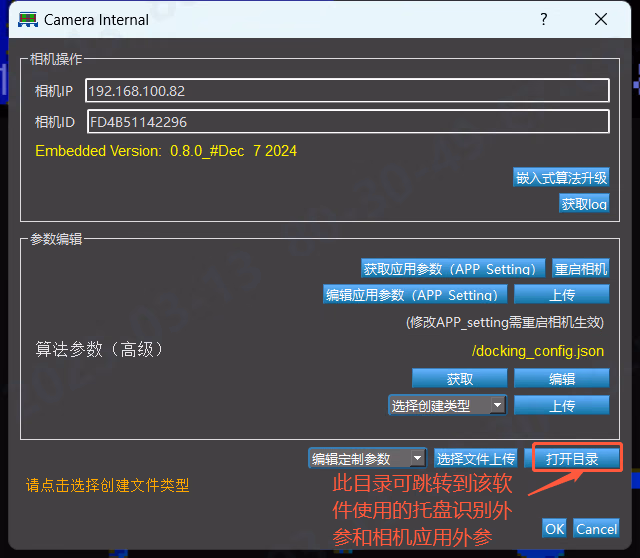This screenshot has width=640, height=558.
Task: Click the 嵌入式算法升级 button
Action: pyautogui.click(x=561, y=178)
